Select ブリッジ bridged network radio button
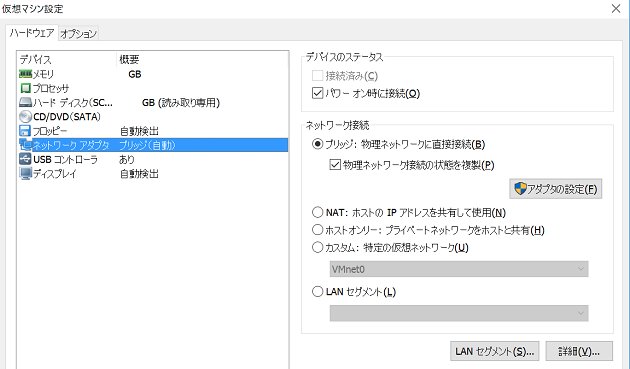 tap(317, 144)
